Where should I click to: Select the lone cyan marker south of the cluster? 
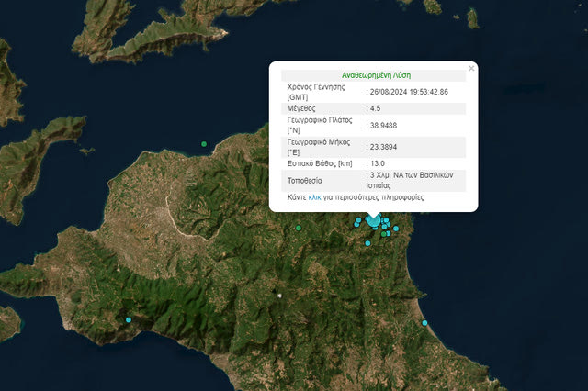tap(367, 243)
